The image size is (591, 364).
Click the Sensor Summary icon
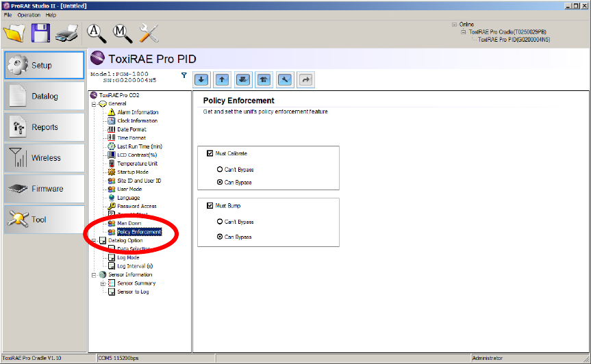point(112,283)
